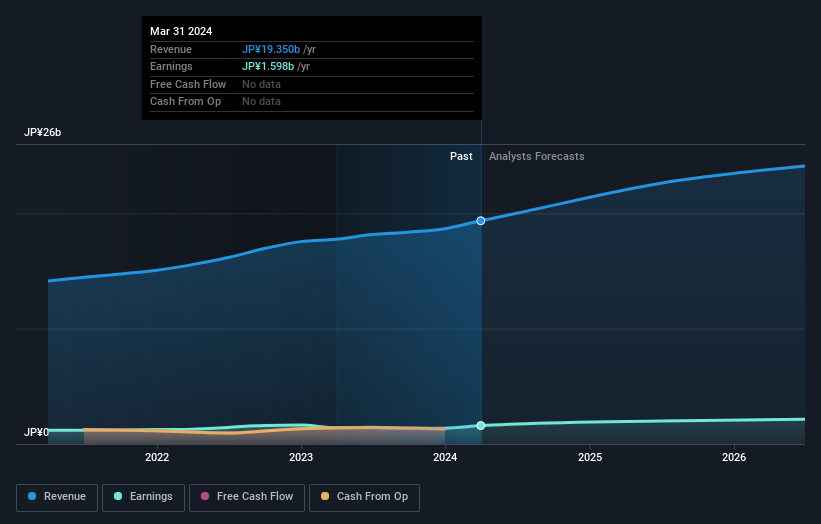The width and height of the screenshot is (821, 524).
Task: Click the tooltip's Revenue row label
Action: click(171, 49)
